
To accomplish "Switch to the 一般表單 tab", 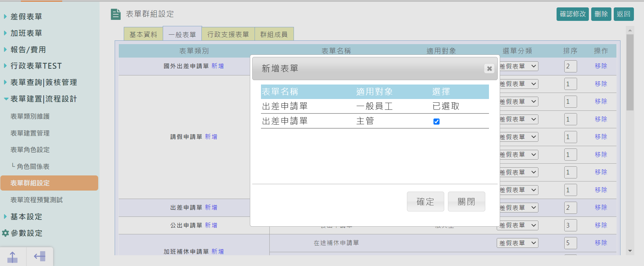I will point(182,34).
